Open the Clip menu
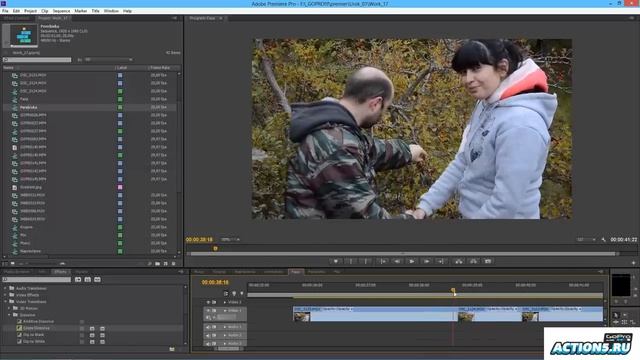Image resolution: width=640 pixels, height=360 pixels. pyautogui.click(x=44, y=11)
